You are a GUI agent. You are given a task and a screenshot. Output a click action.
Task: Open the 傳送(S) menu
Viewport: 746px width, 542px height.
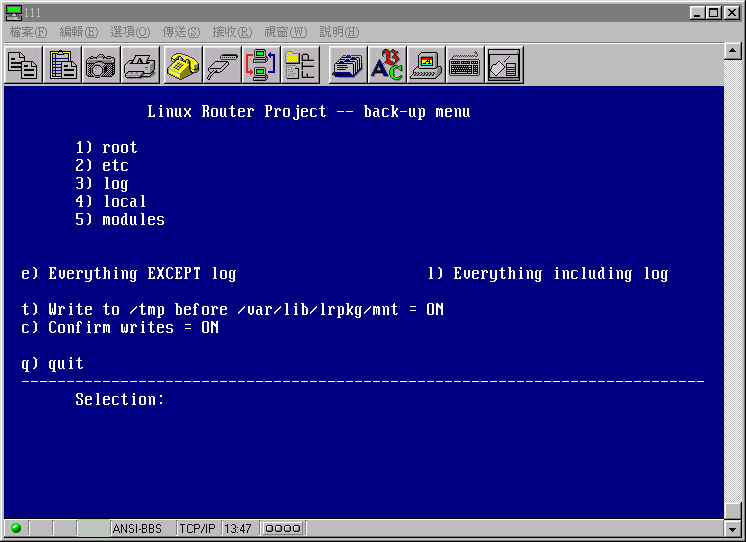[x=182, y=32]
